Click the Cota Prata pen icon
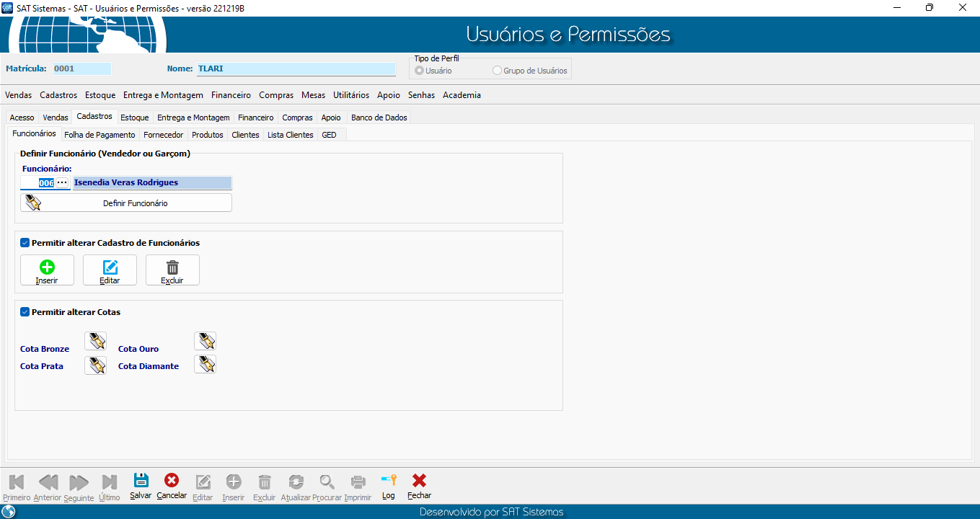The width and height of the screenshot is (980, 519). [95, 365]
